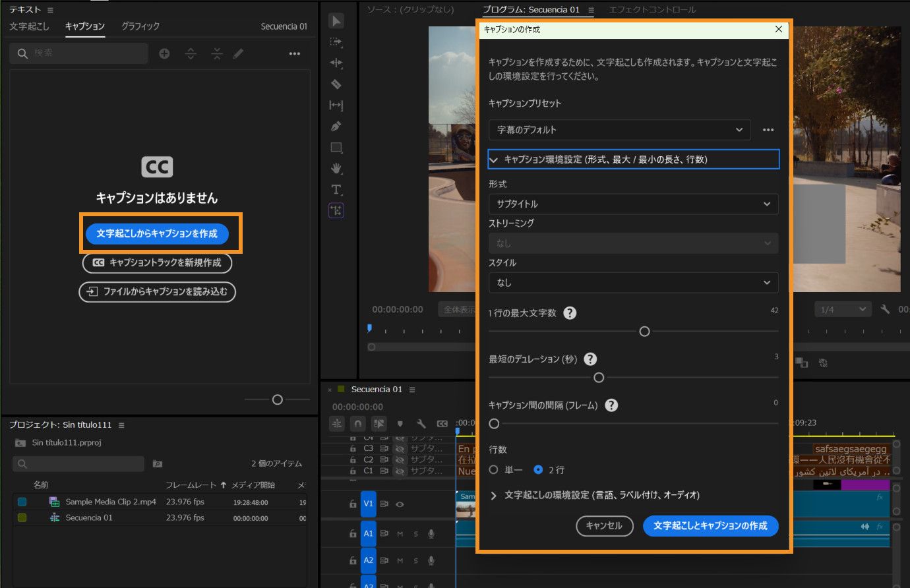This screenshot has width=910, height=588.
Task: Switch to the グラフィック tab
Action: (140, 26)
